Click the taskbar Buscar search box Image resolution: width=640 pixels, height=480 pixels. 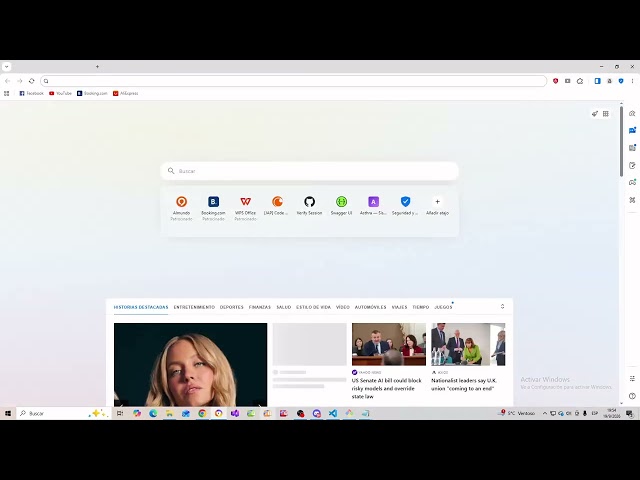63,413
